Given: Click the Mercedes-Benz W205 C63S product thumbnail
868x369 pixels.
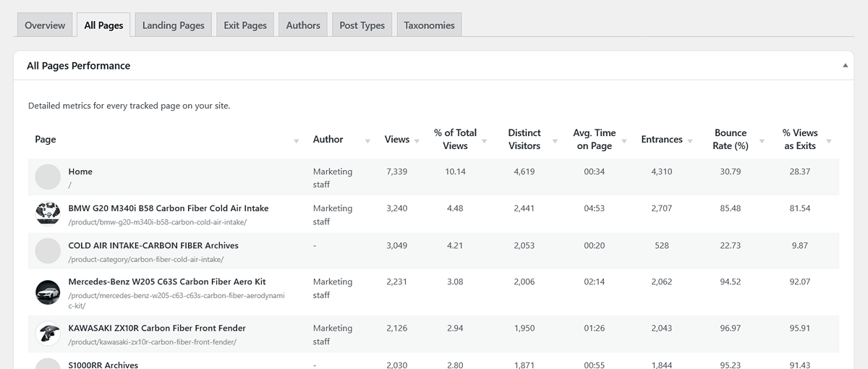Looking at the screenshot, I should click(x=48, y=292).
